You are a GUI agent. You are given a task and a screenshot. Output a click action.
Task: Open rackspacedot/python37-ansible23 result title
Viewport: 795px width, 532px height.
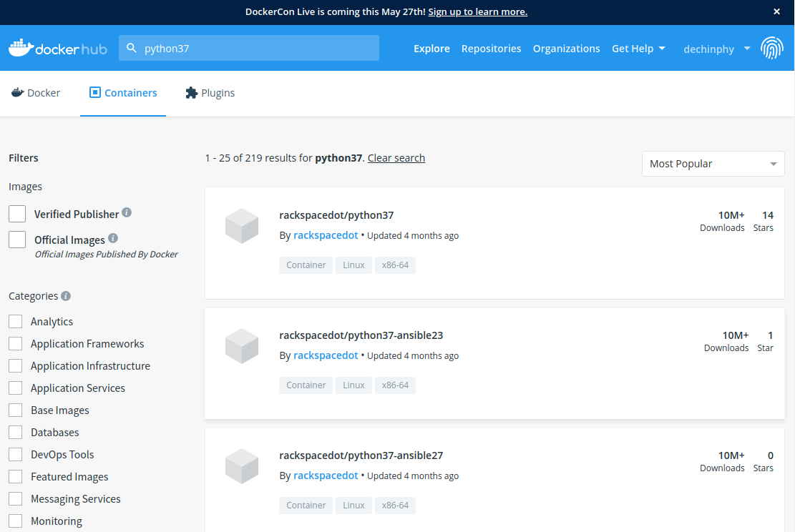click(361, 335)
